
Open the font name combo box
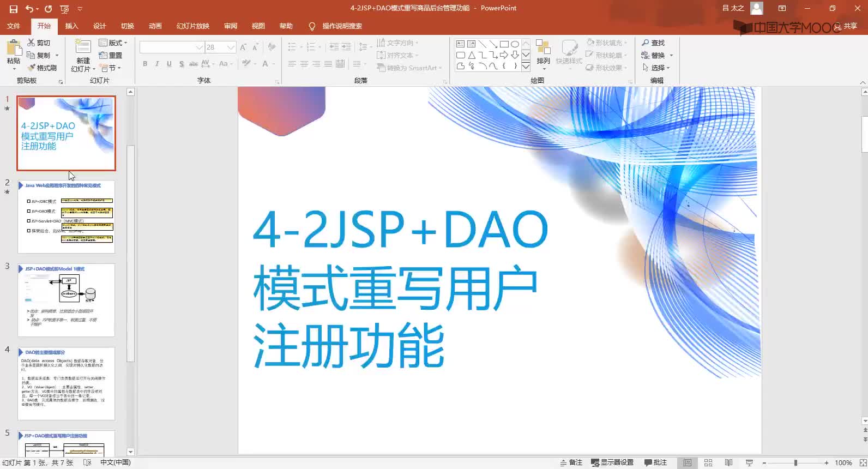[172, 47]
